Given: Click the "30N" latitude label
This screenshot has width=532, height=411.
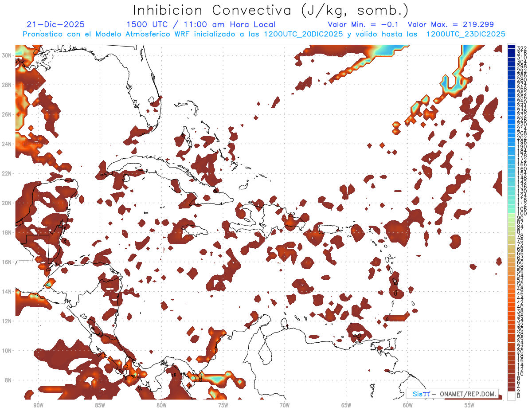Looking at the screenshot, I should click(x=7, y=55).
